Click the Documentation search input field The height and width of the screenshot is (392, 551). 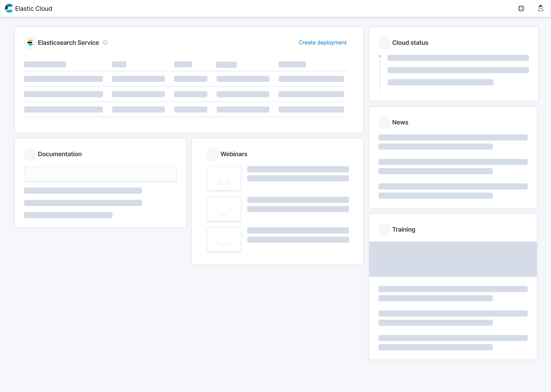(x=100, y=174)
